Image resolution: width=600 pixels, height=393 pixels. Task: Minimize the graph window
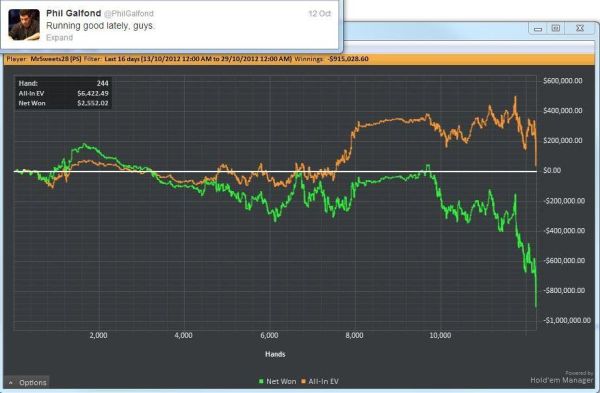pyautogui.click(x=538, y=29)
